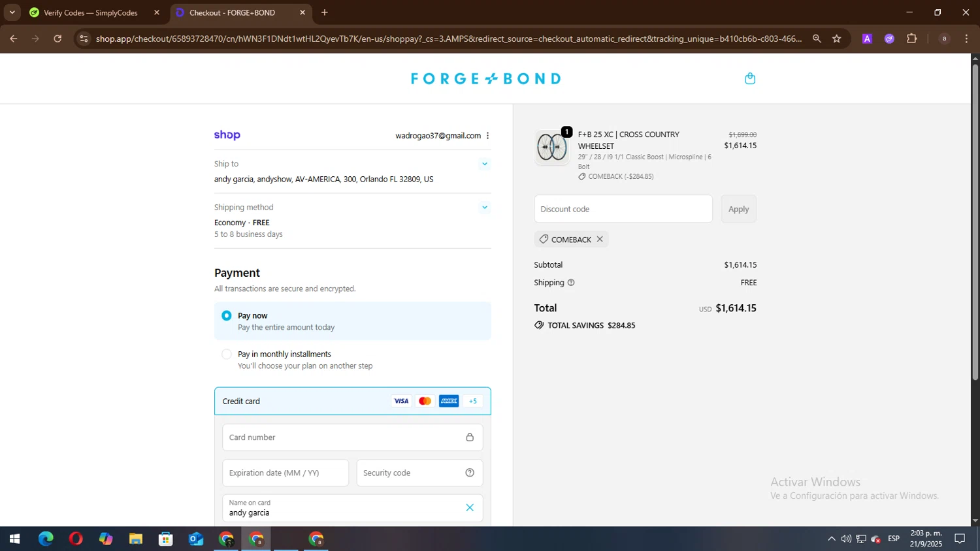The width and height of the screenshot is (980, 551).
Task: Clear the name on card field
Action: click(x=469, y=507)
